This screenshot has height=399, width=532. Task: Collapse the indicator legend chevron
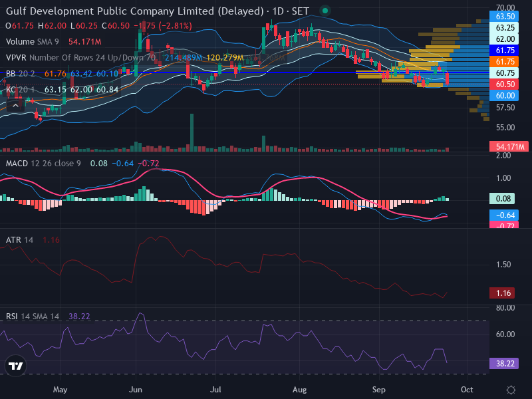coord(15,106)
